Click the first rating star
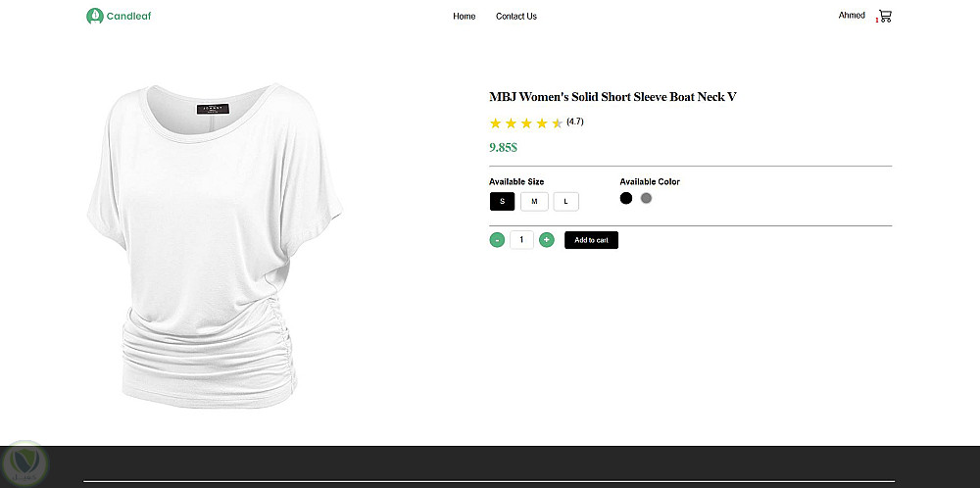 pos(495,123)
